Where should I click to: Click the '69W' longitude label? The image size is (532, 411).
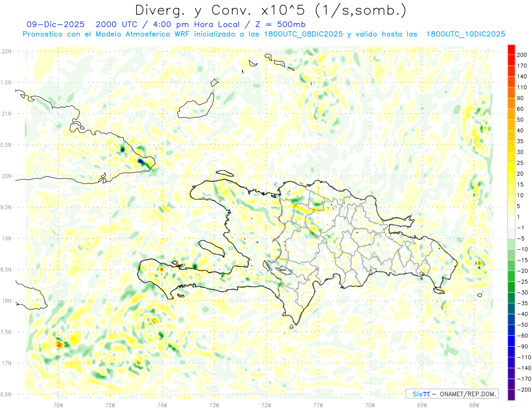tap(422, 405)
